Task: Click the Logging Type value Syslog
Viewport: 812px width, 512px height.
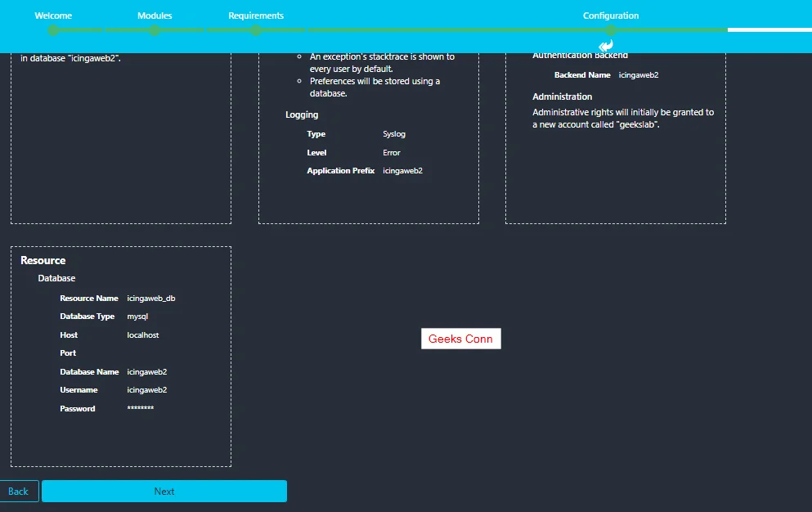Action: (x=393, y=133)
